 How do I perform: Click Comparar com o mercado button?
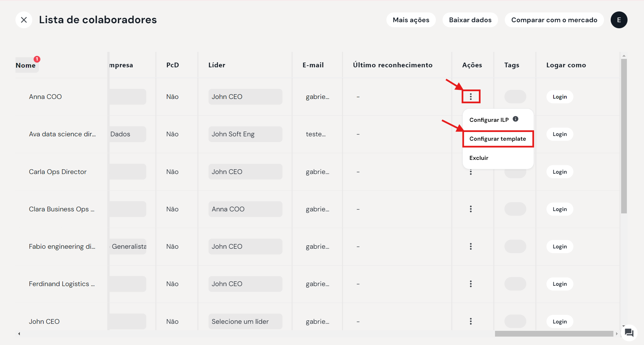pyautogui.click(x=554, y=20)
